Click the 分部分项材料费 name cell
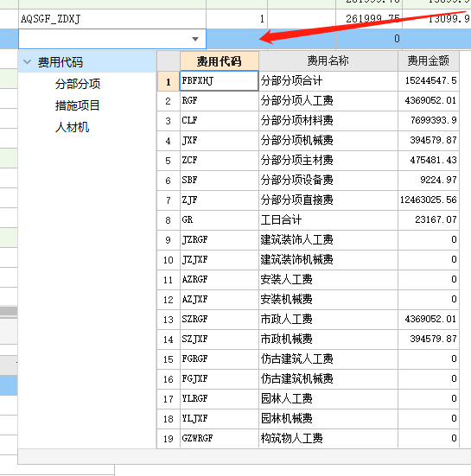 click(328, 121)
